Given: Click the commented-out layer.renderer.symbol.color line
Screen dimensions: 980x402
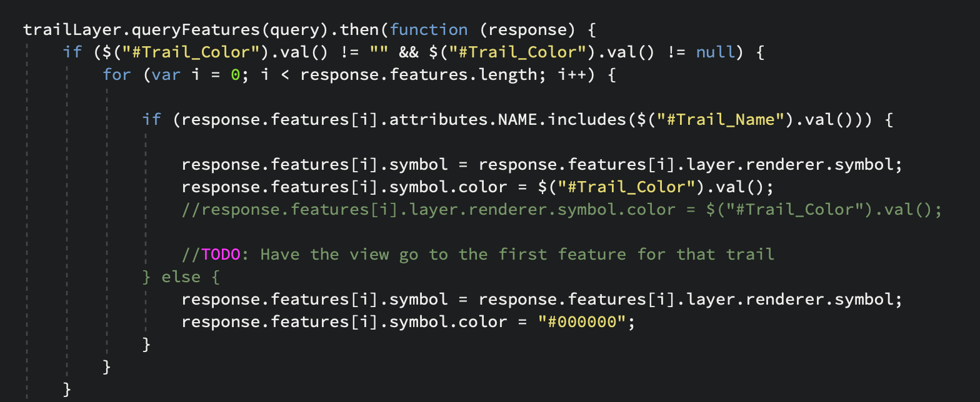Looking at the screenshot, I should point(561,210).
